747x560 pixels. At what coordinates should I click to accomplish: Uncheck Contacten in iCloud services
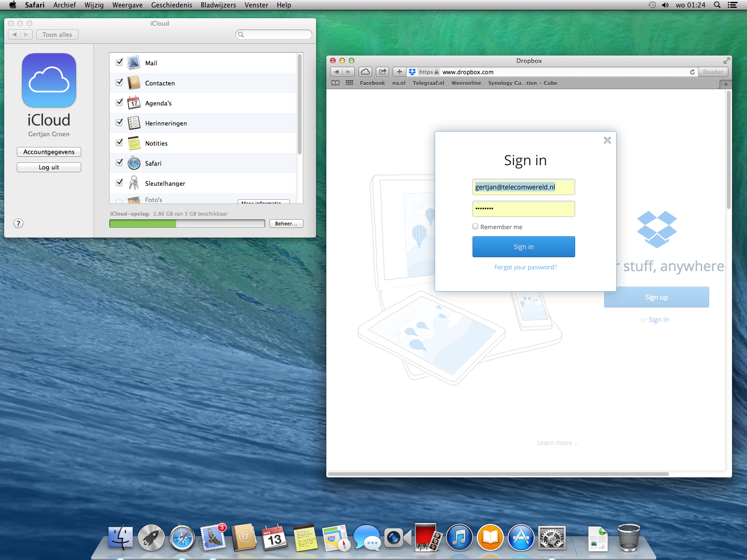(120, 82)
